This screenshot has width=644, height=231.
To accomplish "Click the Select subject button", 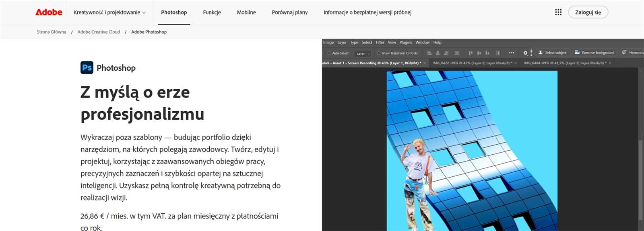I will tap(552, 53).
